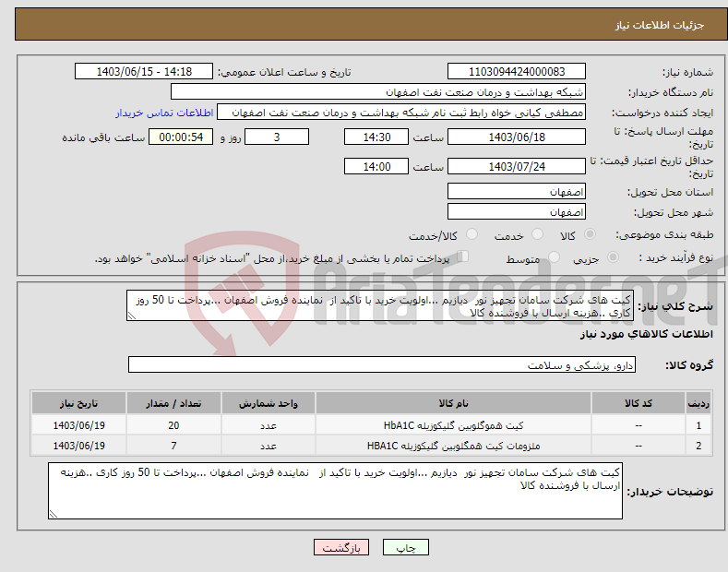Click the general need description text area
The height and width of the screenshot is (572, 728).
pos(380,305)
